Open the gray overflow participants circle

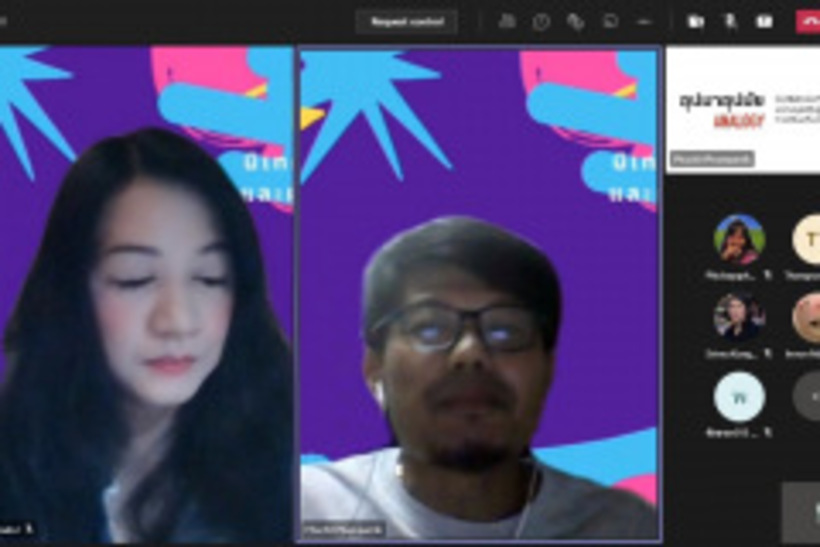(808, 397)
